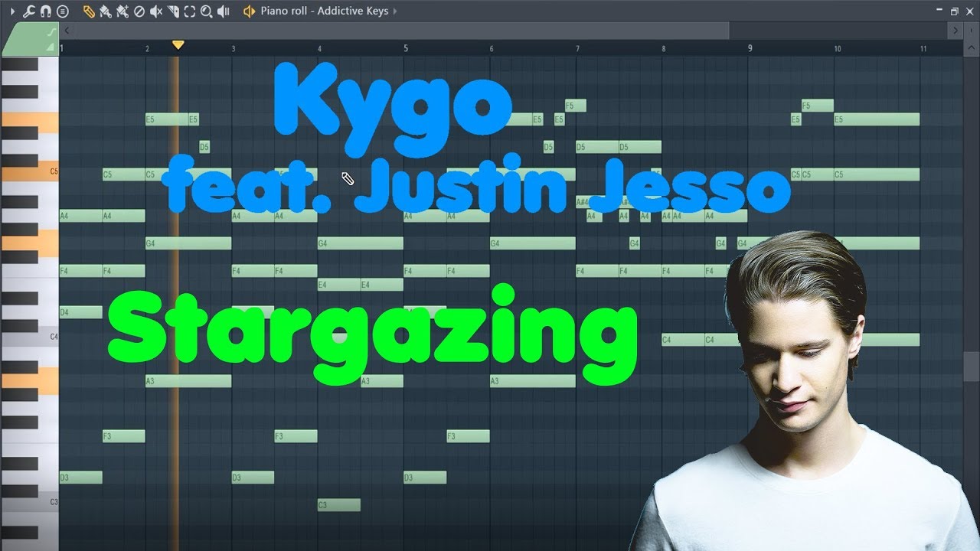This screenshot has width=980, height=551.
Task: Open the magnet snap settings
Action: (46, 11)
